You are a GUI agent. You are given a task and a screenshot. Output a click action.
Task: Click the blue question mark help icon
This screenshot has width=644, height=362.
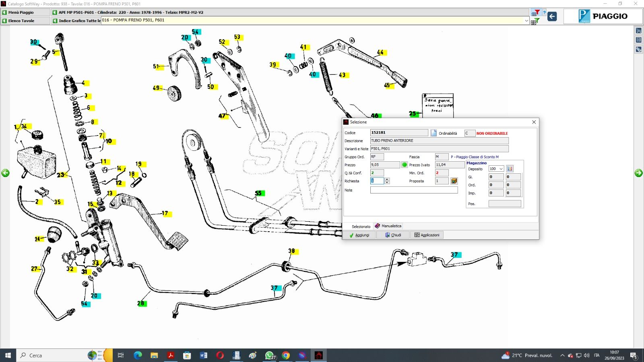point(544,13)
